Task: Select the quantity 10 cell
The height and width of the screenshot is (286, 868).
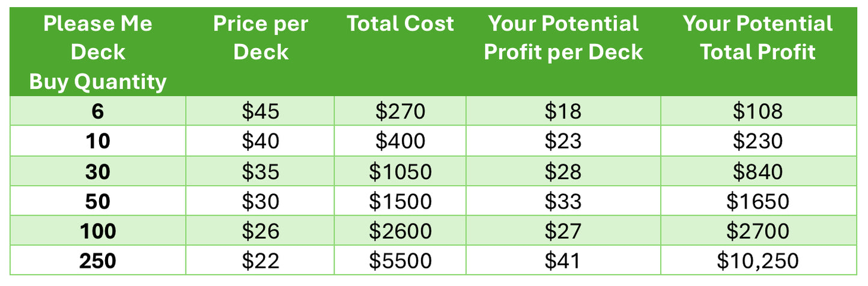Action: [x=98, y=141]
